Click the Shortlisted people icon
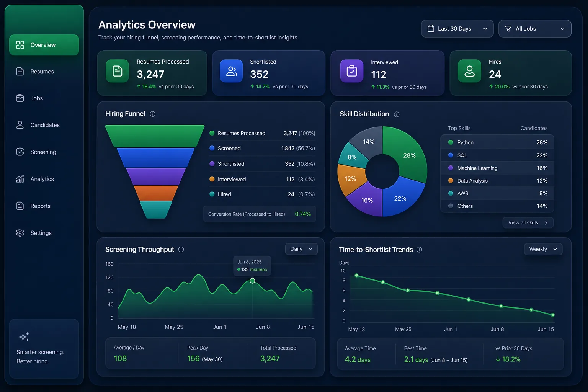Screen dimensions: 588x392 point(231,71)
